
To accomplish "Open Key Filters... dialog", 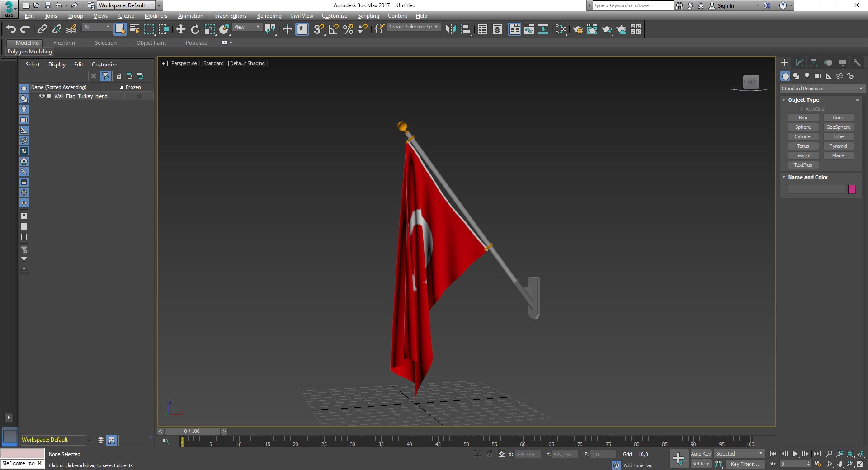I will point(745,464).
